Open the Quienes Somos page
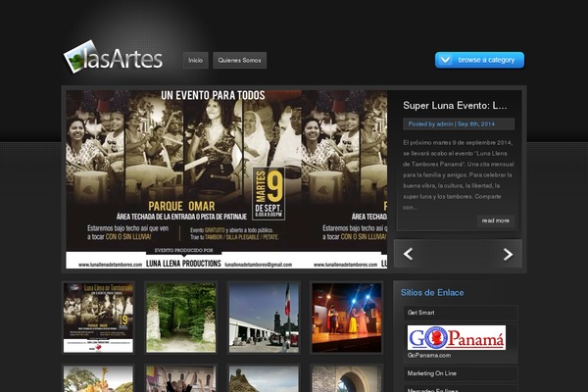588x392 pixels. [x=240, y=60]
